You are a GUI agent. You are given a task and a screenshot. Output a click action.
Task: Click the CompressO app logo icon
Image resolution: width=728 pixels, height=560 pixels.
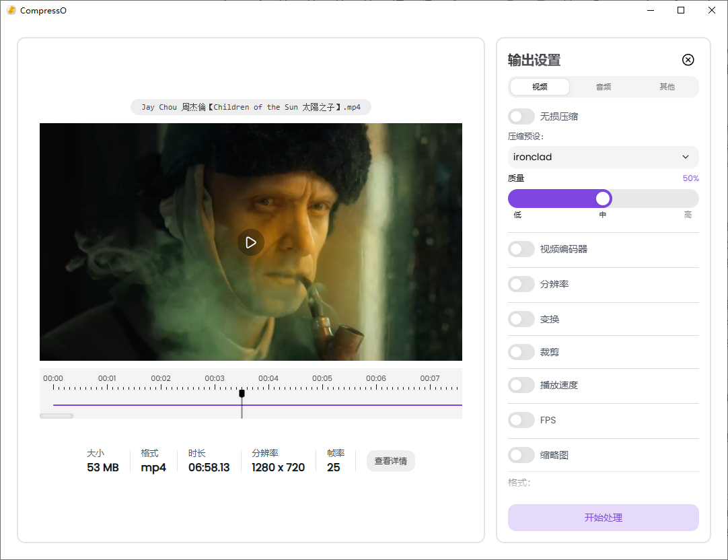[11, 10]
